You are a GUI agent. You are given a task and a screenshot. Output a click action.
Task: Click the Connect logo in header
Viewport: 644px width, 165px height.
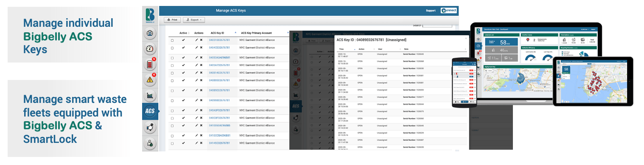tap(448, 10)
